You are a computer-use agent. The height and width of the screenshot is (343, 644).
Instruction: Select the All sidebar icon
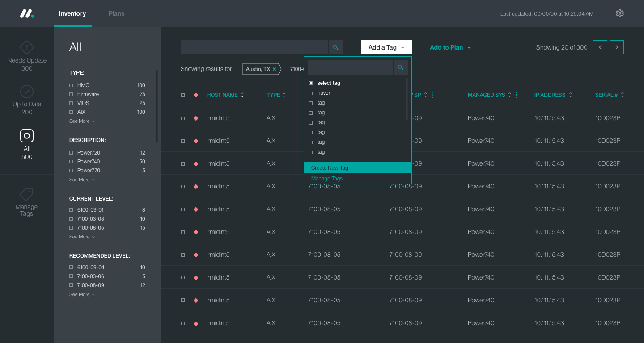[27, 136]
